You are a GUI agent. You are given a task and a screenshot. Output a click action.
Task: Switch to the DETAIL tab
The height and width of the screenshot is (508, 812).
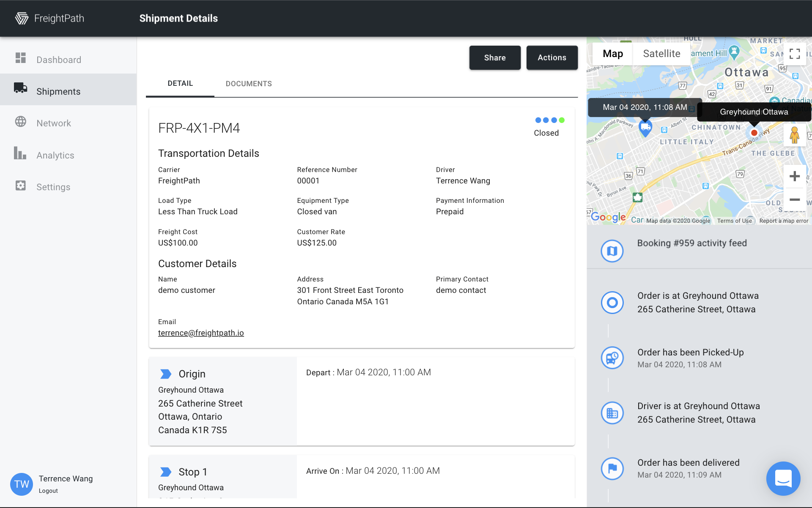180,84
